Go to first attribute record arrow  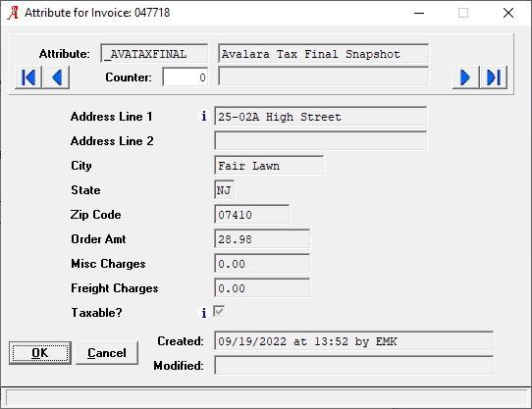point(28,77)
